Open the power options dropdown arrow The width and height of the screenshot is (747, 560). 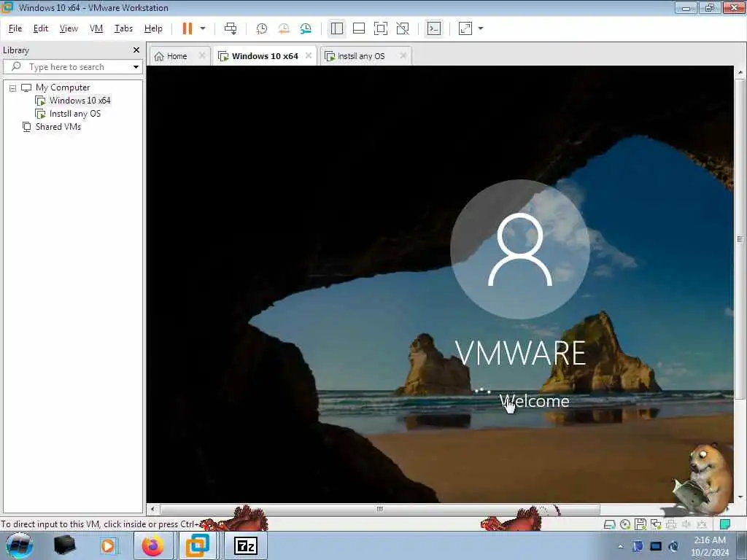[x=203, y=28]
